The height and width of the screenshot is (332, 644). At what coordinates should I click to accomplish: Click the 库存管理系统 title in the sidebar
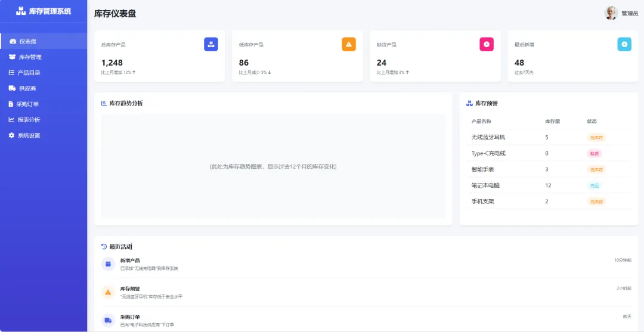click(50, 11)
